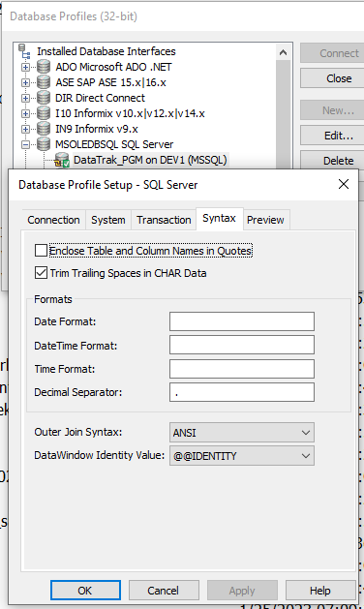Click the DataTrak_PGM connected profile icon
364x609 pixels.
pos(62,160)
